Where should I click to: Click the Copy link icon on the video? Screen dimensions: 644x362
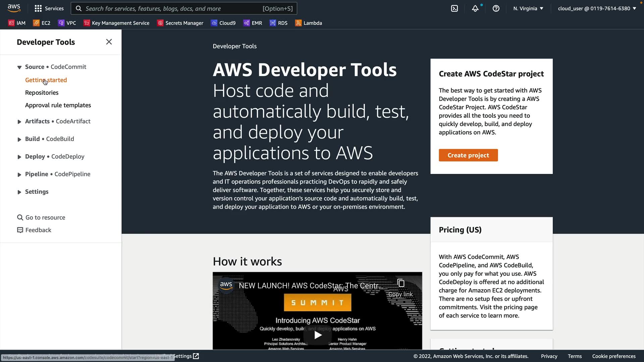400,288
